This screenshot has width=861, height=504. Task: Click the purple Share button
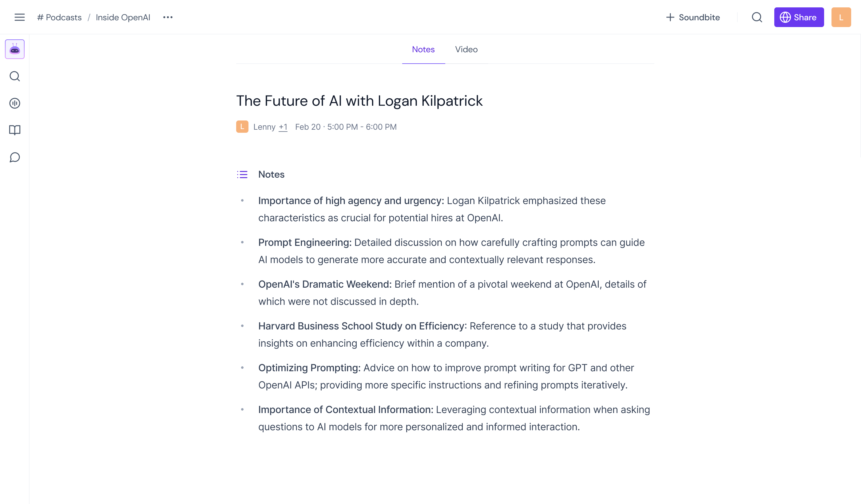799,17
